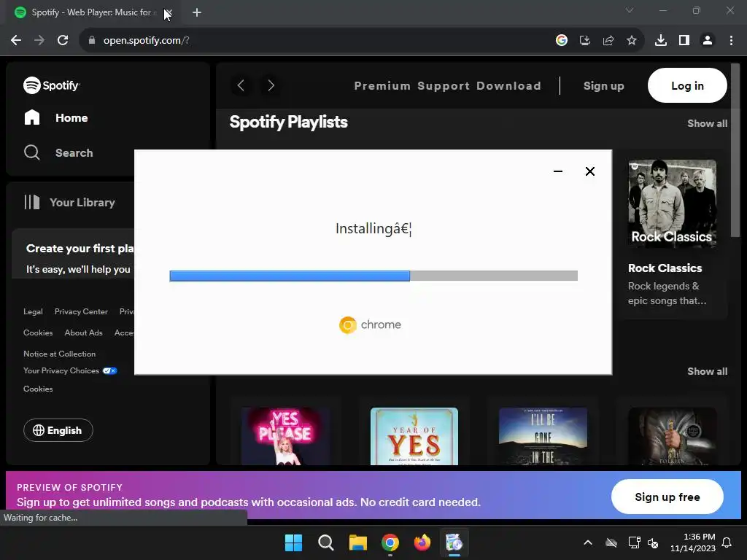The width and height of the screenshot is (747, 560).
Task: Click the lower Show all link
Action: pos(707,371)
